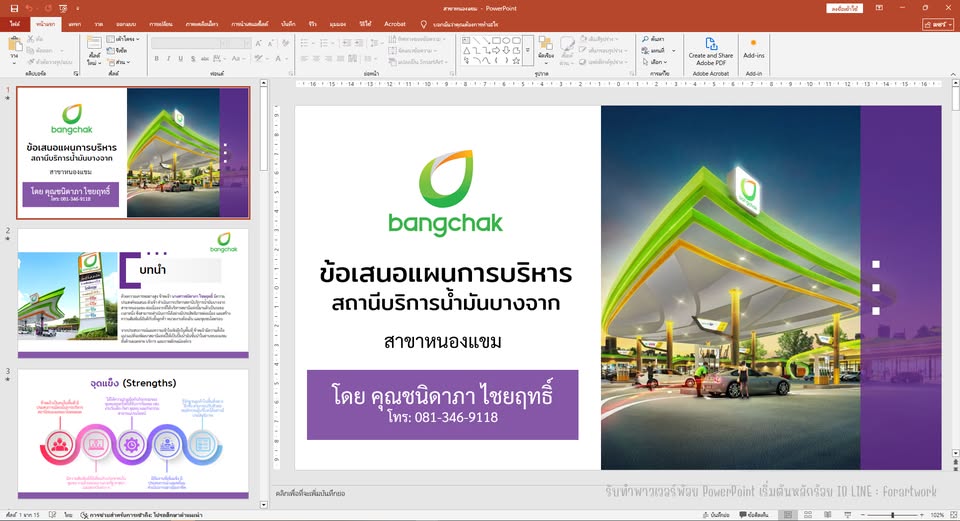Switch to the Transitions ribbon tab
Viewport: 960px width, 521px height.
tap(161, 24)
